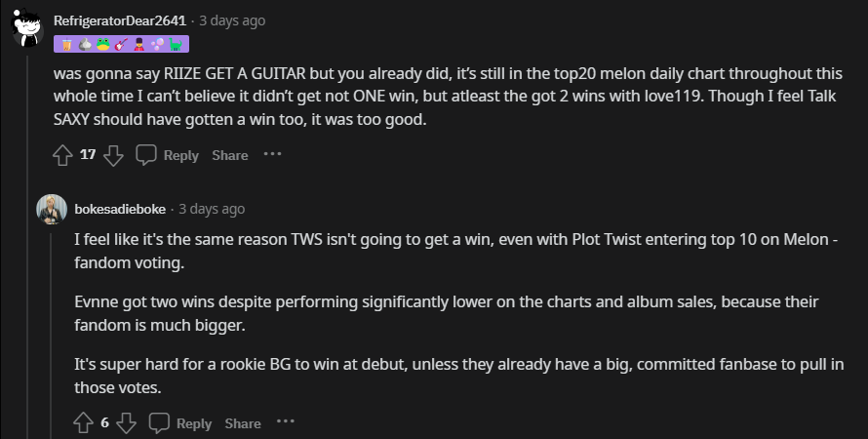Upvote bokesadieboke's reply
Viewport: 868px width, 439px height.
(83, 423)
